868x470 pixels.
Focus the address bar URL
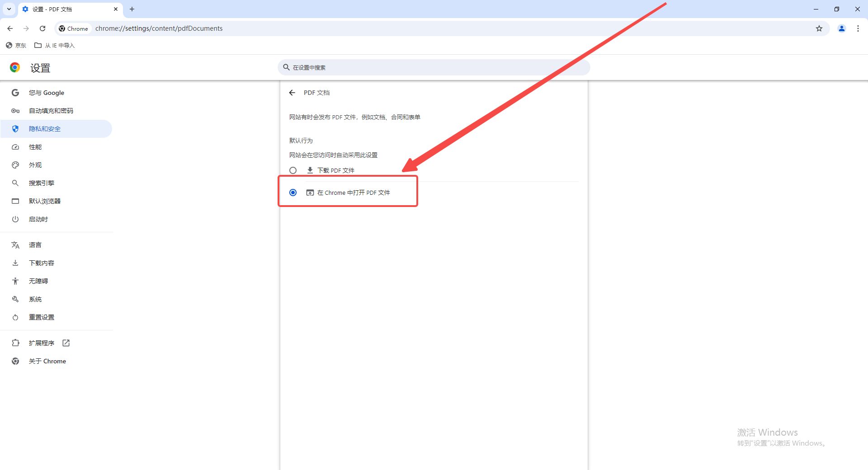coord(159,28)
